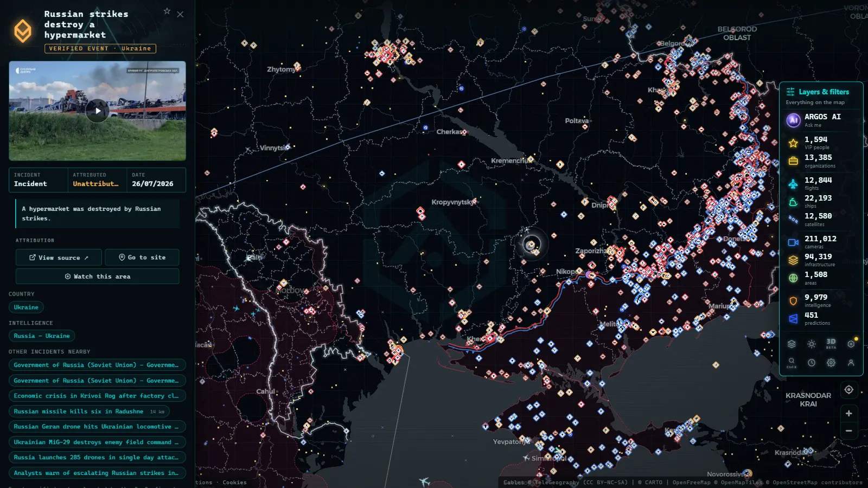Toggle the ships layer icon
This screenshot has height=488, width=868.
(793, 202)
